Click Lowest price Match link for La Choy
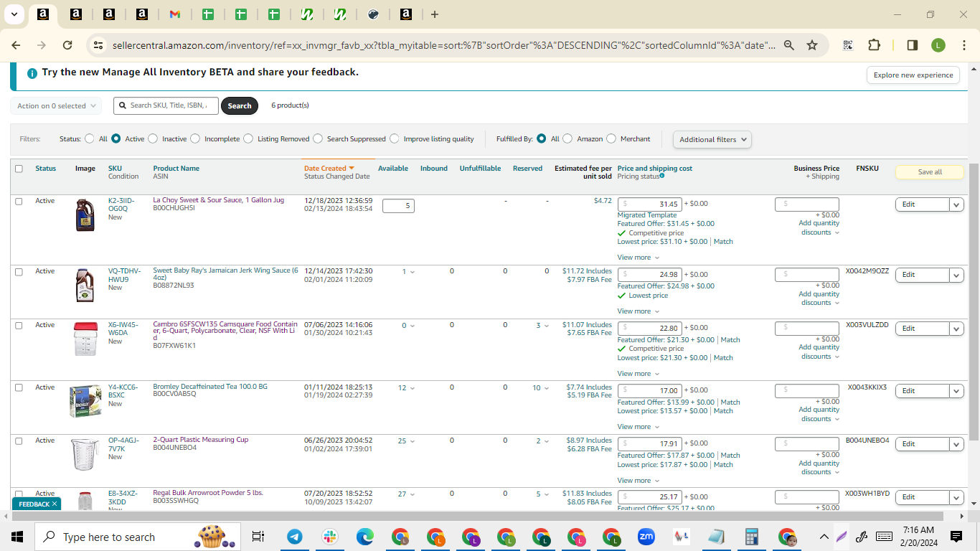Viewport: 980px width, 551px height. (x=723, y=242)
